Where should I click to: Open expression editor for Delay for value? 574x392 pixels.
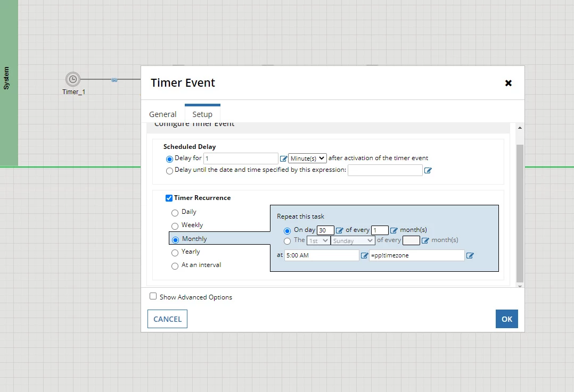coord(283,159)
